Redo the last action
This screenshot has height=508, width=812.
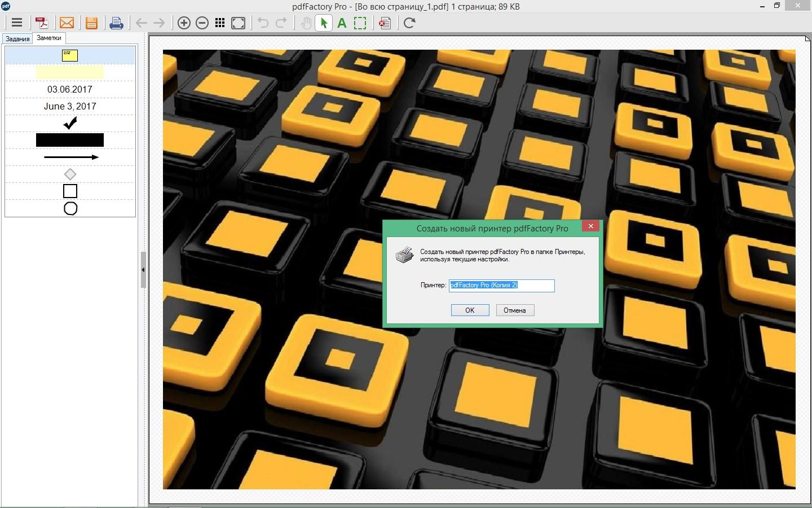pyautogui.click(x=281, y=23)
